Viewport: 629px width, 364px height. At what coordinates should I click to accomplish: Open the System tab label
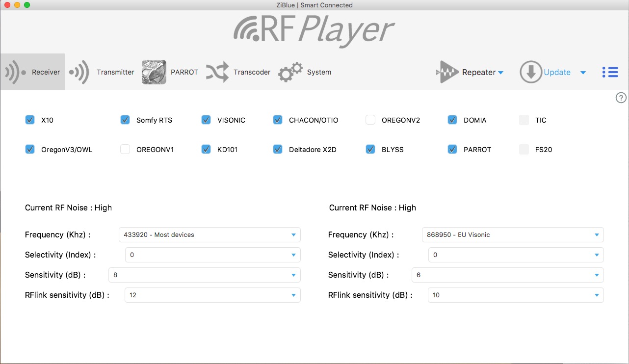319,72
